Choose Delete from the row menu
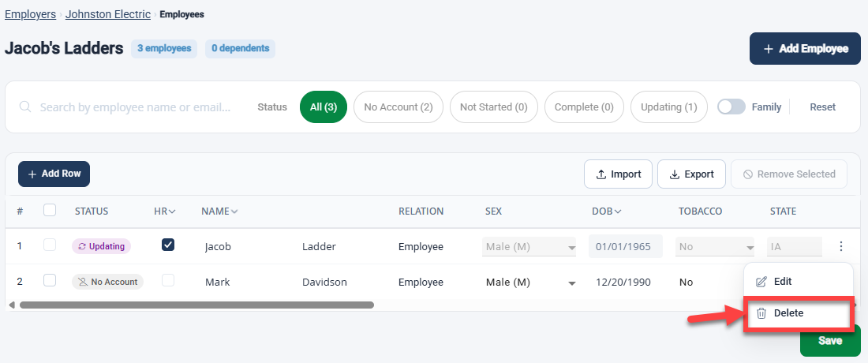Viewport: 868px width, 363px height. click(798, 312)
